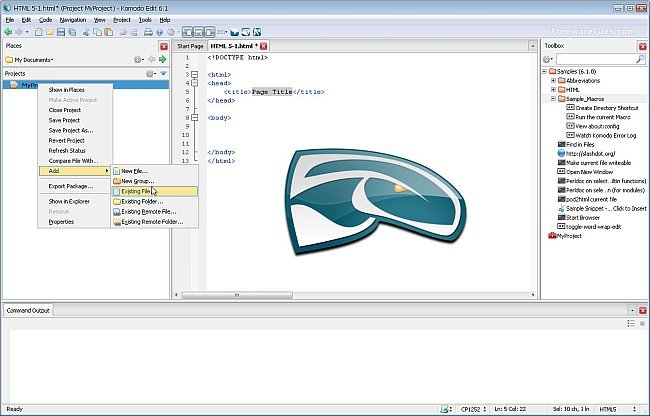Click the My Documents location button
The height and width of the screenshot is (416, 650).
(29, 60)
